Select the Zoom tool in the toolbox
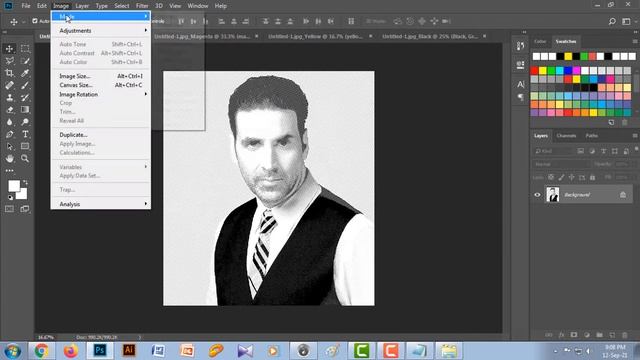This screenshot has height=360, width=640. click(x=25, y=158)
